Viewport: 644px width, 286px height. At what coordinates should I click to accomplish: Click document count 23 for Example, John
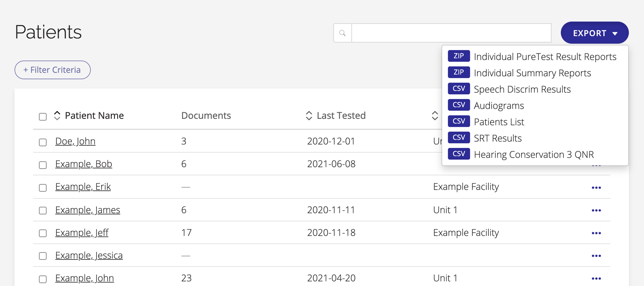click(x=186, y=278)
